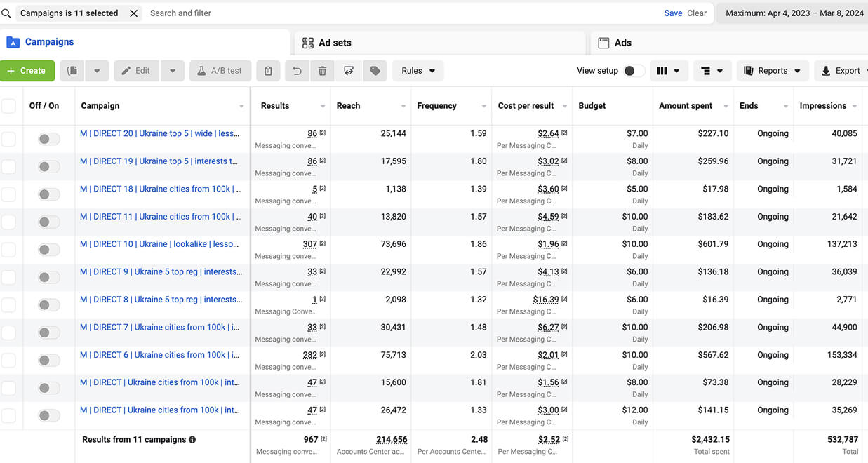Select the checkbox for DIRECT 20 row
Screen dimensions: 868x463
(x=8, y=139)
